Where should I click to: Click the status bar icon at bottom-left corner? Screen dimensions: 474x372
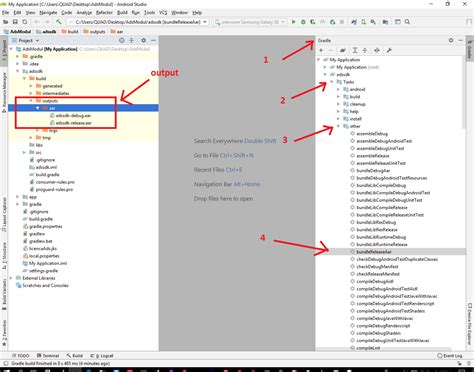click(5, 363)
